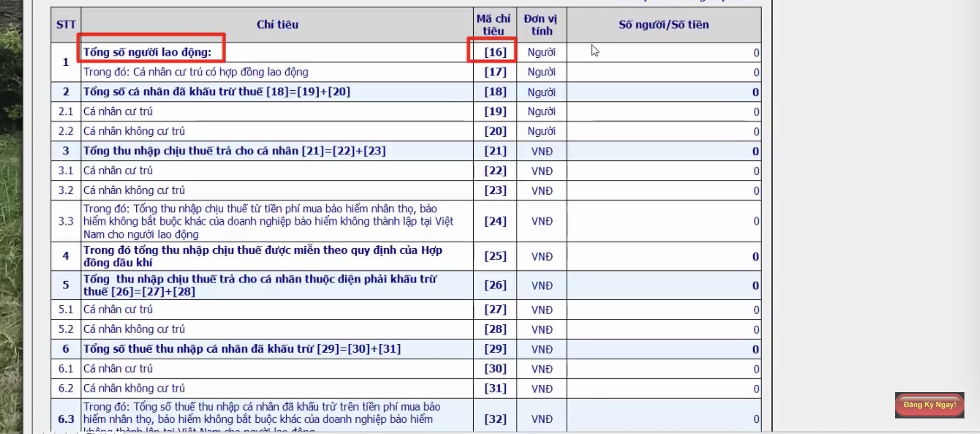This screenshot has height=434, width=980.
Task: Select the value cell for indicator [17]
Action: point(664,72)
